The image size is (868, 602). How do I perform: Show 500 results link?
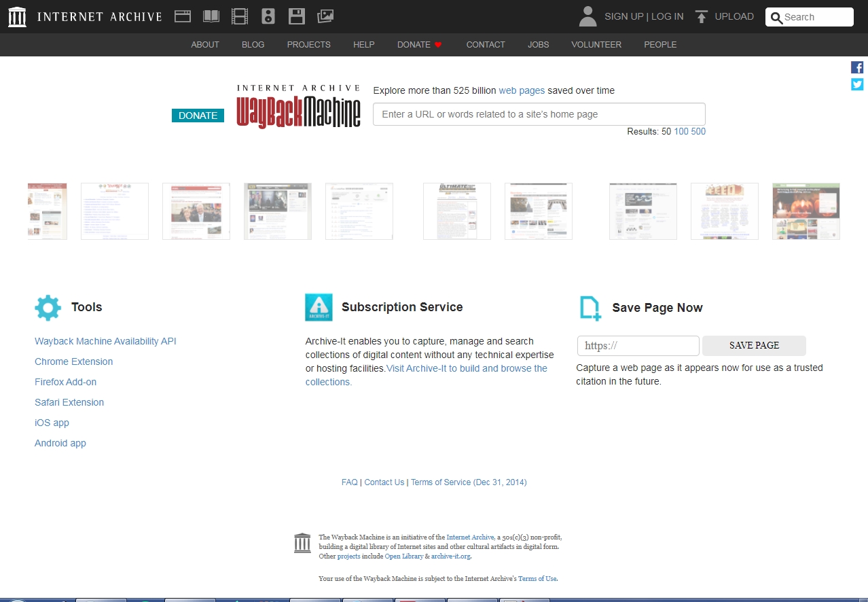tap(698, 132)
